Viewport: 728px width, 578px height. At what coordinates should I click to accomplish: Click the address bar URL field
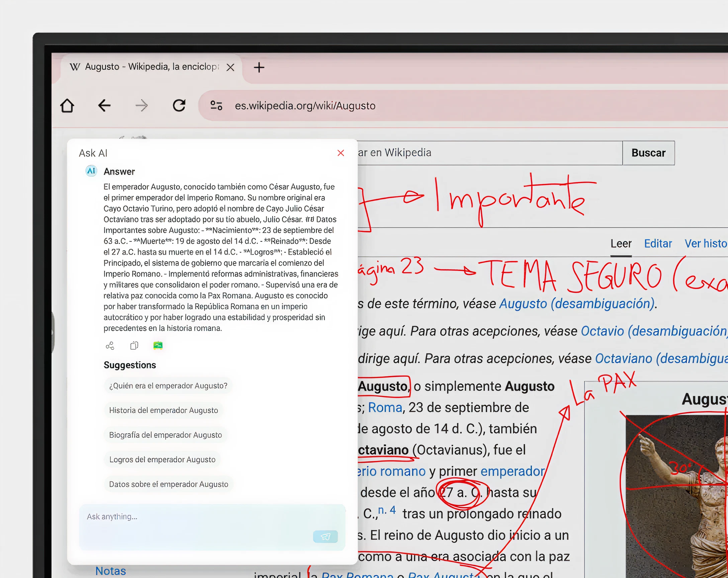tap(305, 106)
